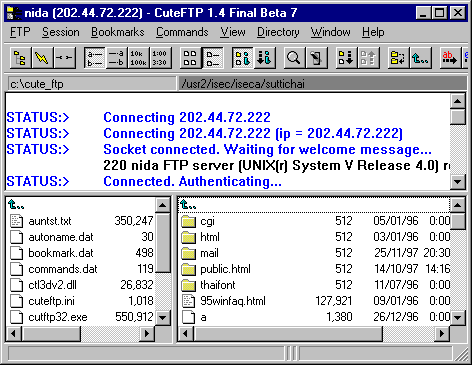472x365 pixels.
Task: Click the local path field c:\cute_ftp
Action: coord(92,84)
